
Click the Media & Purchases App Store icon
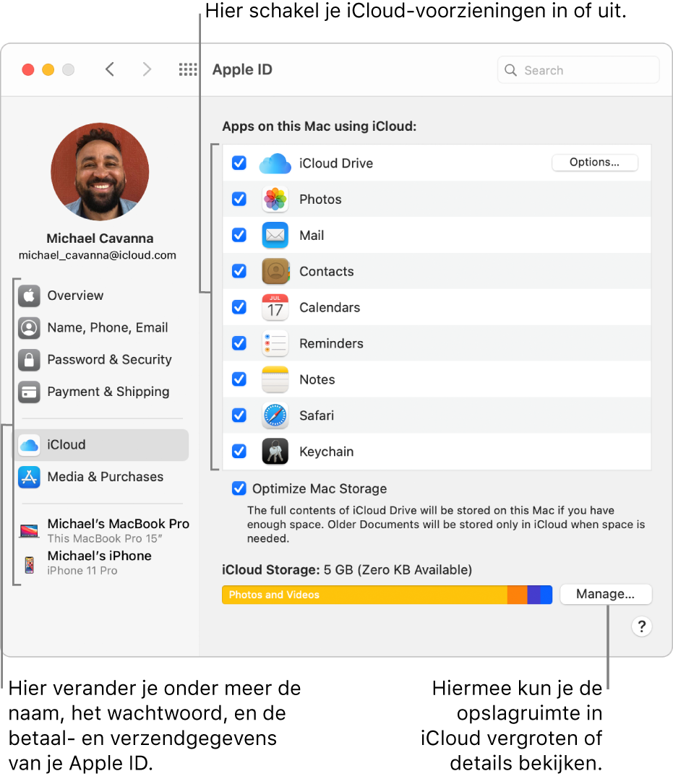[x=29, y=476]
